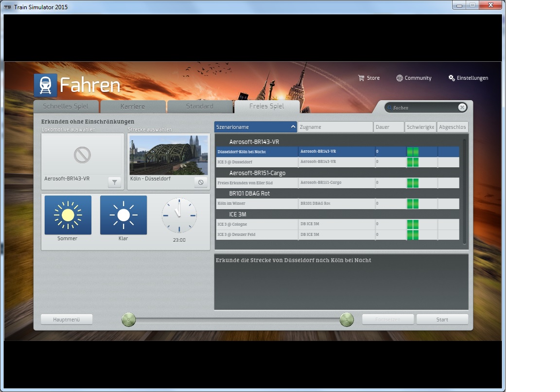Click the locomotive filter funnel icon

114,182
